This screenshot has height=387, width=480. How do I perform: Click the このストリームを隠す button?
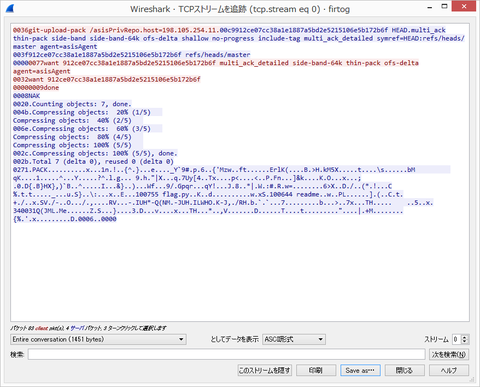pos(265,370)
